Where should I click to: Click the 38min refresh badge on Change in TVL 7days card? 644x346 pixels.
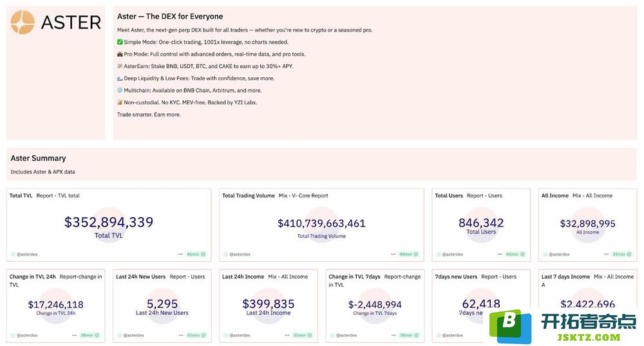409,335
